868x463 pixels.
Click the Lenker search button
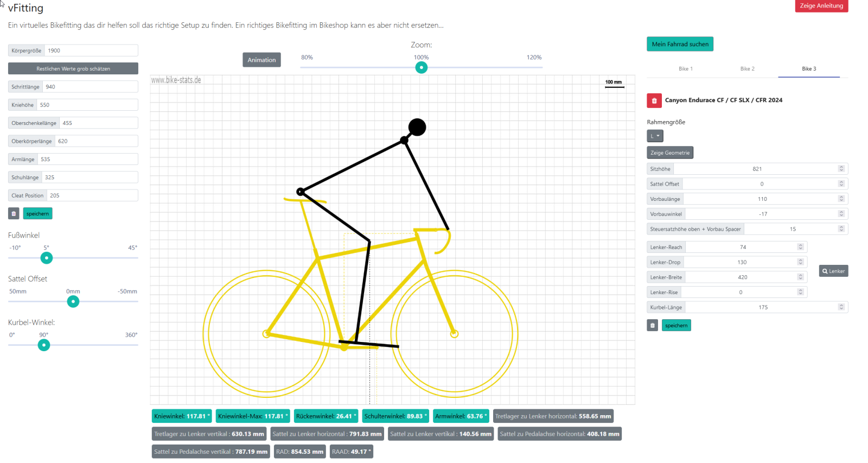point(833,271)
